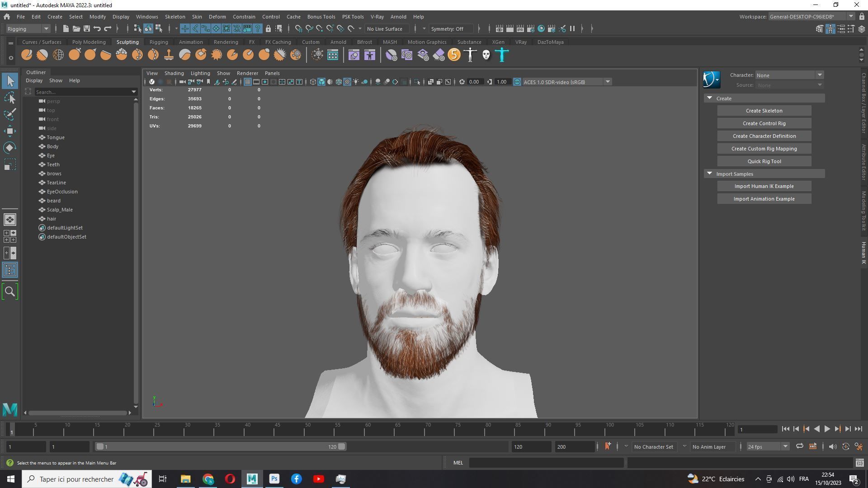Viewport: 868px width, 488px height.
Task: Open the Deform menu
Action: click(217, 17)
